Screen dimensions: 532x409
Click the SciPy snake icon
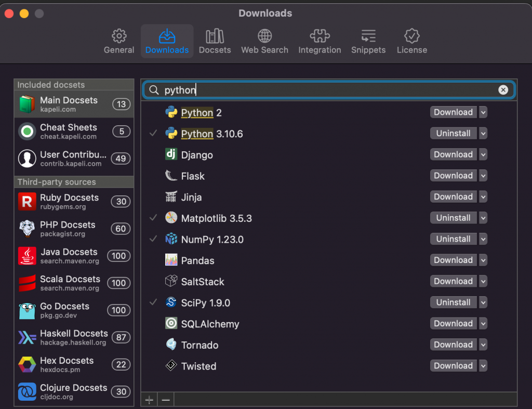171,302
